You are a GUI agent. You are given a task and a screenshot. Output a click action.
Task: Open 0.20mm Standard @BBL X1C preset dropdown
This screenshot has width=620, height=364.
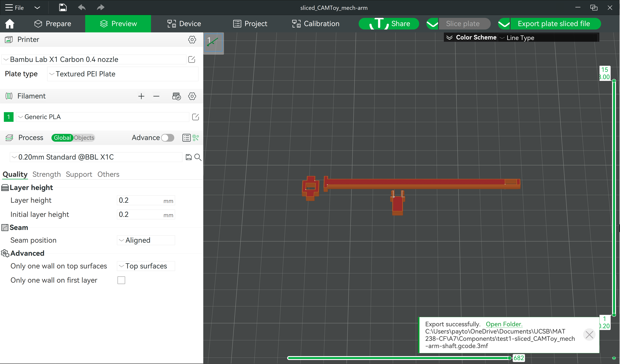[x=96, y=157]
